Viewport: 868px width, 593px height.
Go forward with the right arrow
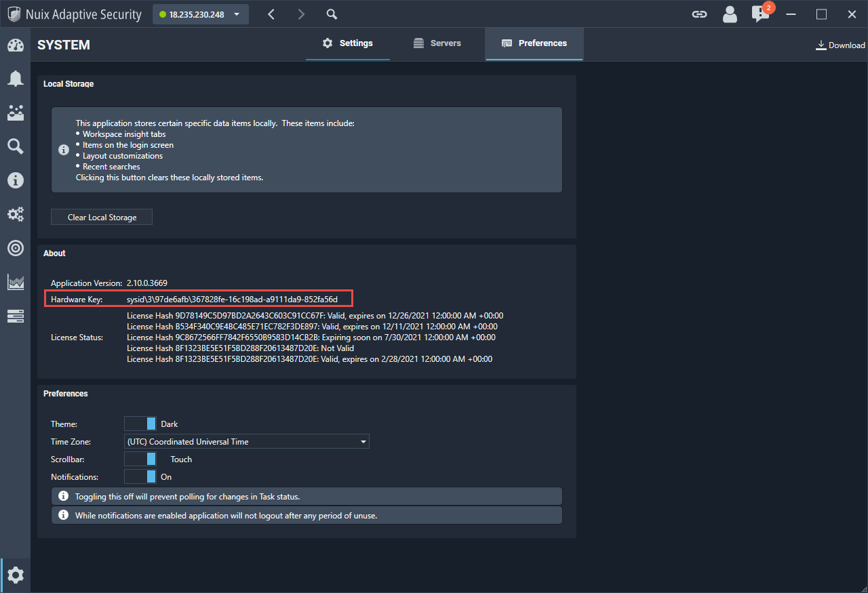301,14
